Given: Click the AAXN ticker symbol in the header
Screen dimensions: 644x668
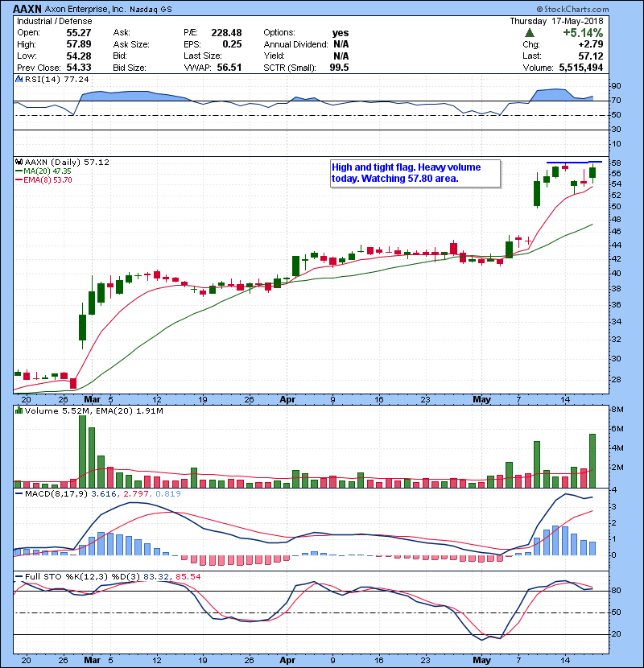Looking at the screenshot, I should 27,9.
